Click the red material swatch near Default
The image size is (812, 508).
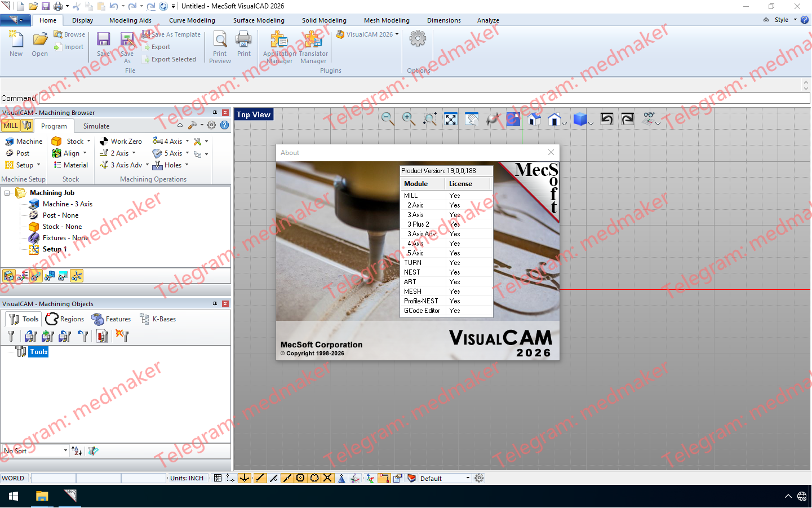[x=411, y=478]
